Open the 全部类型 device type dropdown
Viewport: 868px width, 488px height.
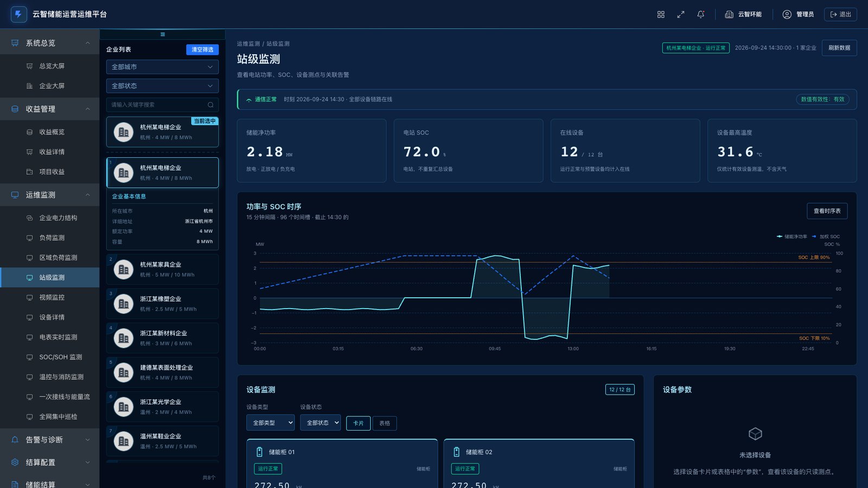tap(270, 422)
